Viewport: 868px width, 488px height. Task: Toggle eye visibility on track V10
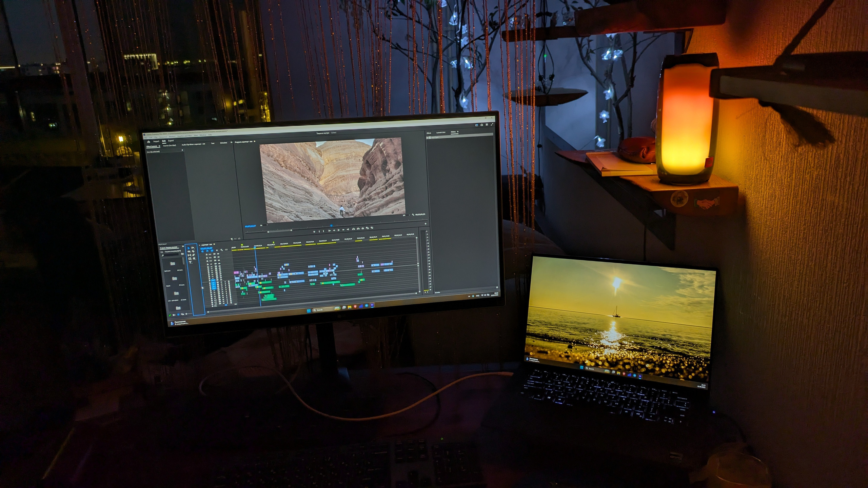tap(219, 260)
